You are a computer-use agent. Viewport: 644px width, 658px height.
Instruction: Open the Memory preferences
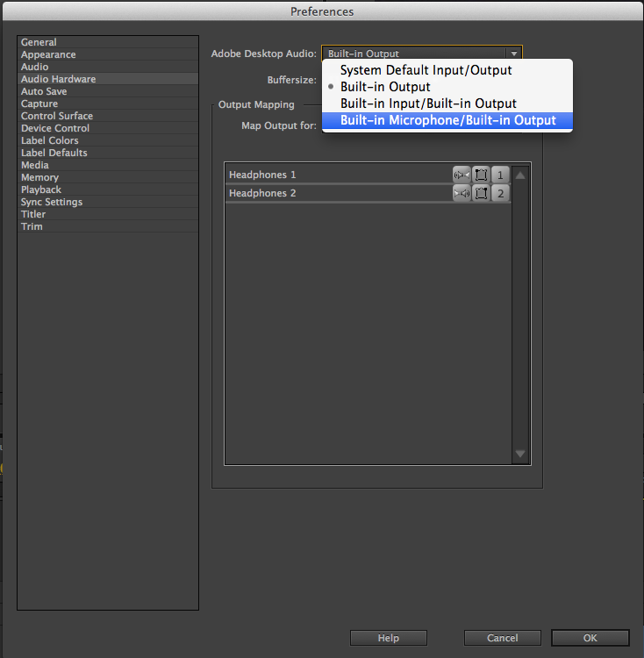click(x=108, y=177)
